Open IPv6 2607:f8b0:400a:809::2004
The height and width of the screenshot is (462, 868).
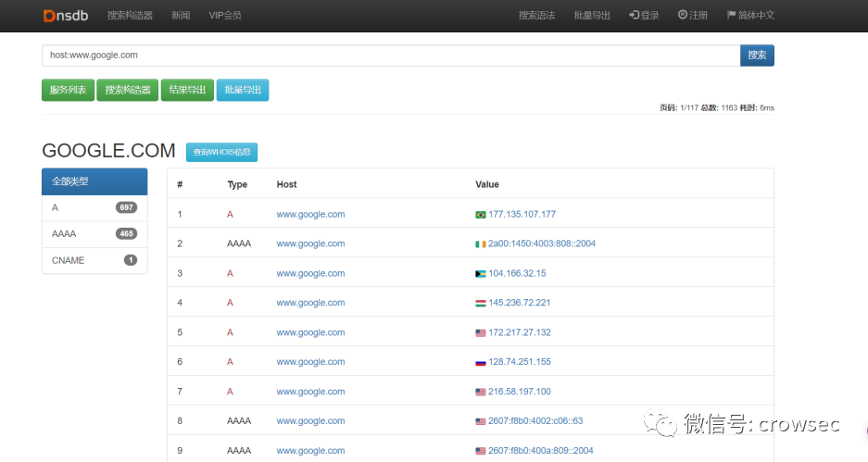click(541, 451)
